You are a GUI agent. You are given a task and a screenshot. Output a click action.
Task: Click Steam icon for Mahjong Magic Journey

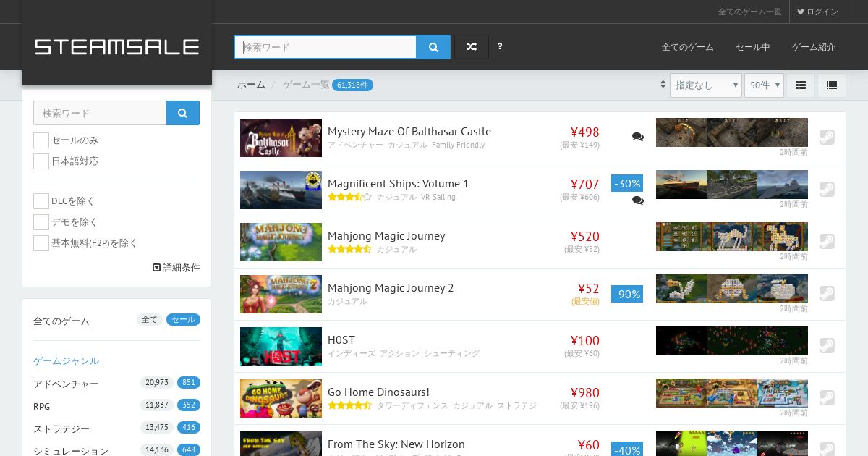tap(827, 242)
